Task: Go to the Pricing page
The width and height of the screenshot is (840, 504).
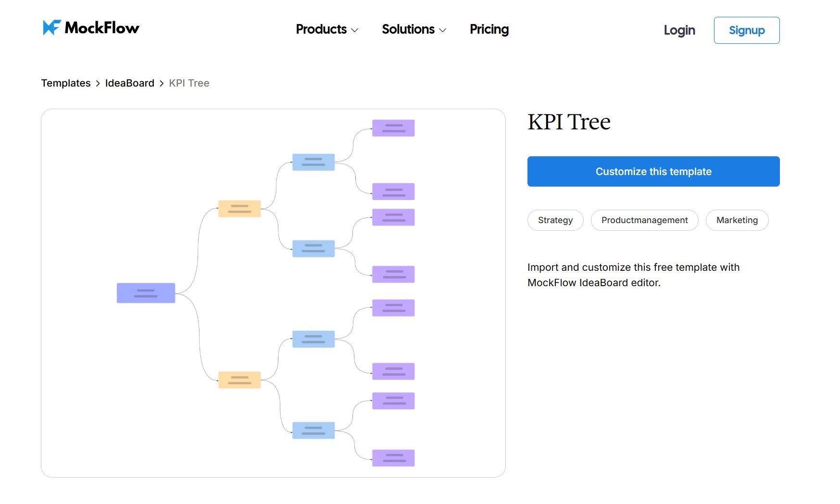Action: pyautogui.click(x=489, y=29)
